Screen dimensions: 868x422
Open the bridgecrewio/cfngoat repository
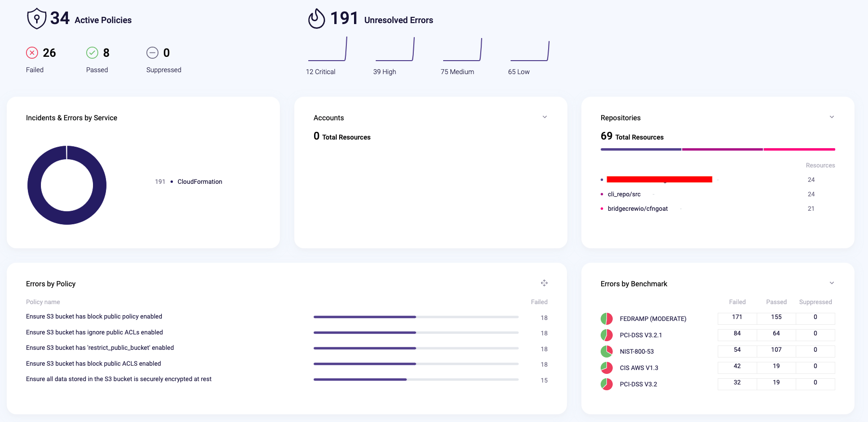pos(638,209)
